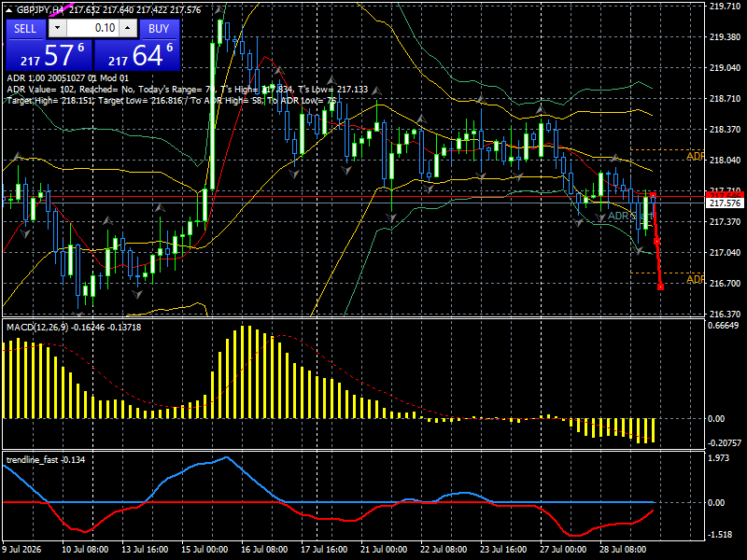Select the 0.10 volume input field
Image resolution: width=747 pixels, height=560 pixels.
point(92,28)
